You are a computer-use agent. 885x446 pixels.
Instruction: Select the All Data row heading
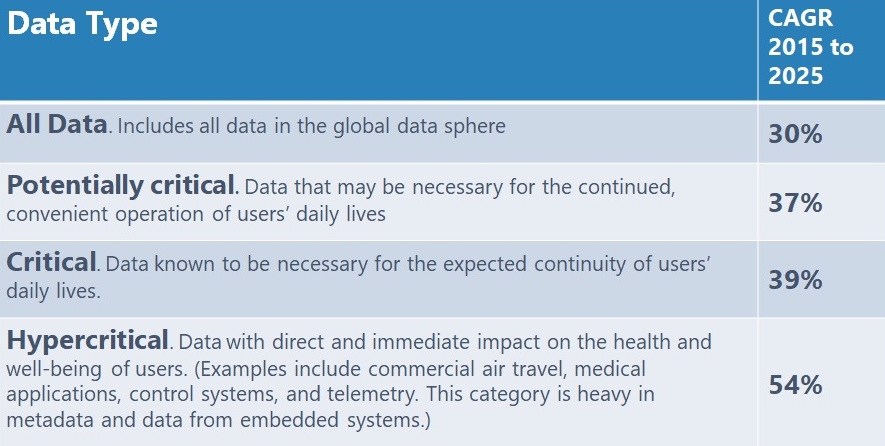coord(56,124)
